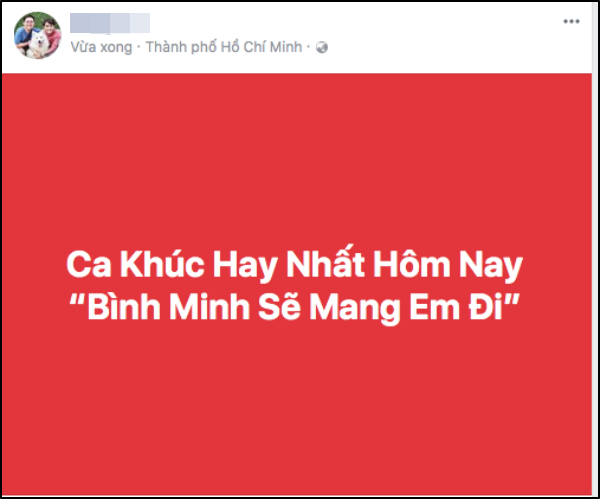Click the word 'Em' in the post
Screen dimensions: 600x499
434,307
